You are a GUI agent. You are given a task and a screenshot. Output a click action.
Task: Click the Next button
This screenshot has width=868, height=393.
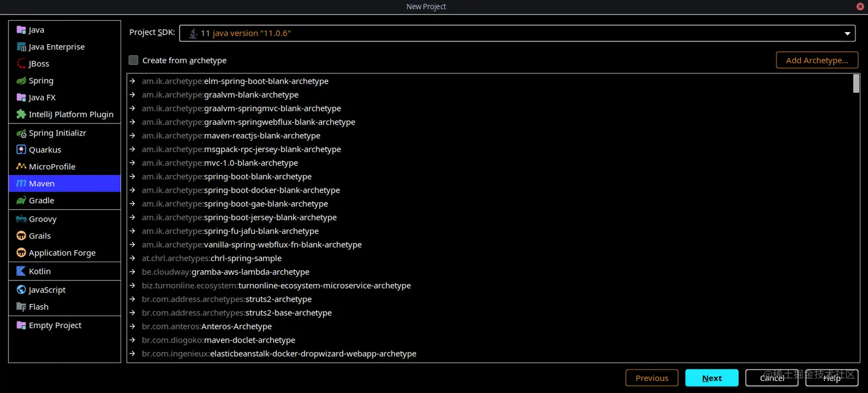pyautogui.click(x=712, y=378)
